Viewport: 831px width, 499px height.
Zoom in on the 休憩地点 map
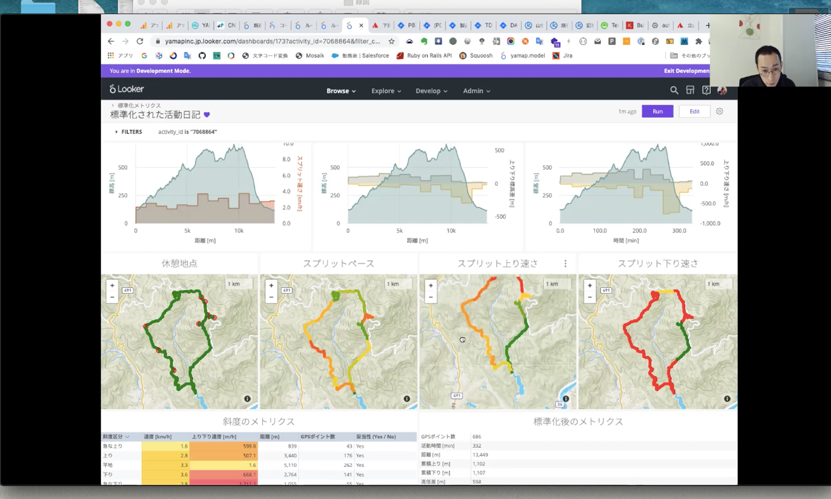coord(112,286)
